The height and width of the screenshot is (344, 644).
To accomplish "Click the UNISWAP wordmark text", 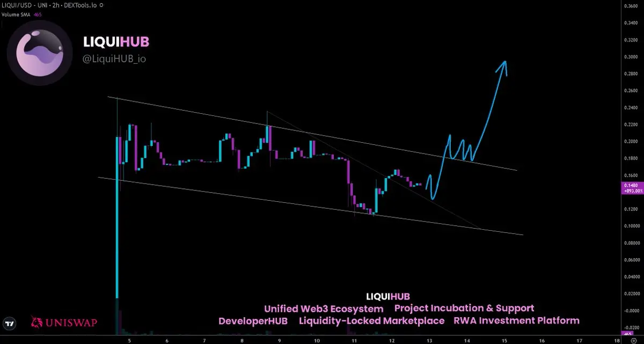I will pyautogui.click(x=71, y=324).
